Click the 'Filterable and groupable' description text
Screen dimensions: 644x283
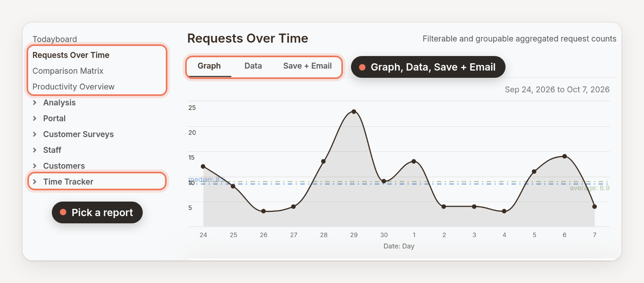point(519,39)
